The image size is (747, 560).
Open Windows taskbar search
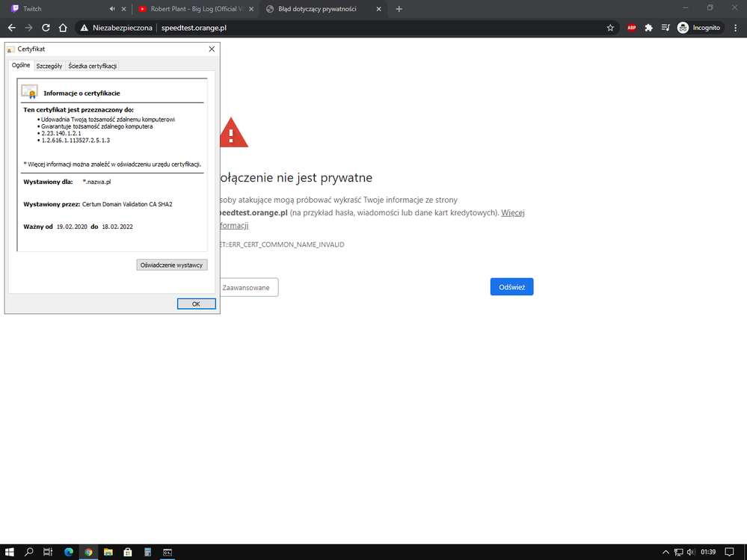(x=28, y=552)
